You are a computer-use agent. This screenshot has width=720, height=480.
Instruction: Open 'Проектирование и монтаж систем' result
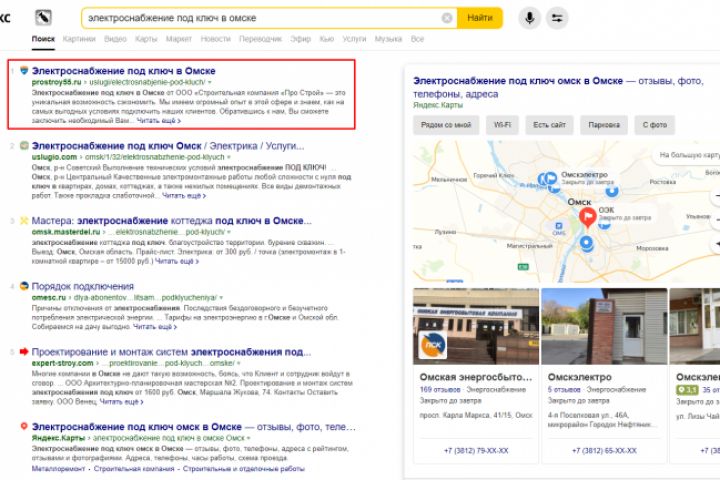[171, 352]
